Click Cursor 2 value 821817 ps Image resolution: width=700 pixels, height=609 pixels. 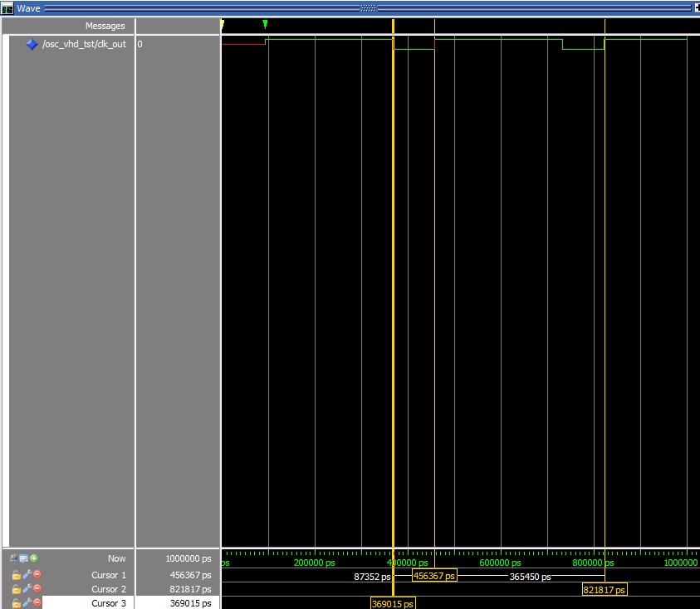tap(190, 589)
